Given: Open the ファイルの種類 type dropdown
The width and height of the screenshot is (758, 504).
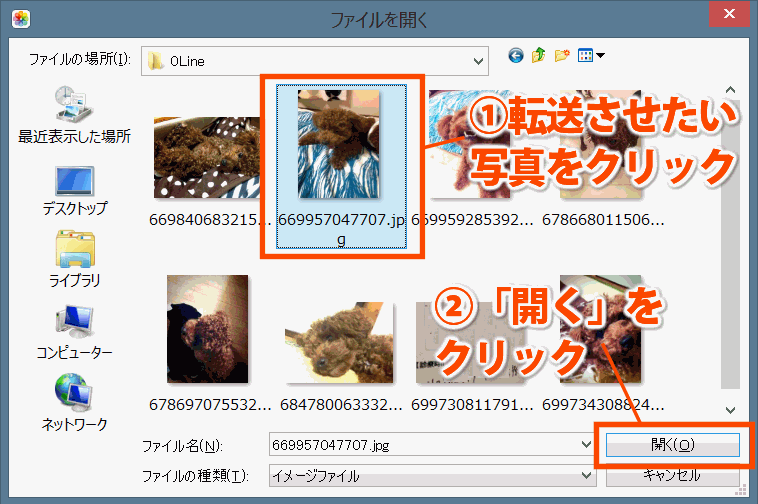Looking at the screenshot, I should pos(585,476).
